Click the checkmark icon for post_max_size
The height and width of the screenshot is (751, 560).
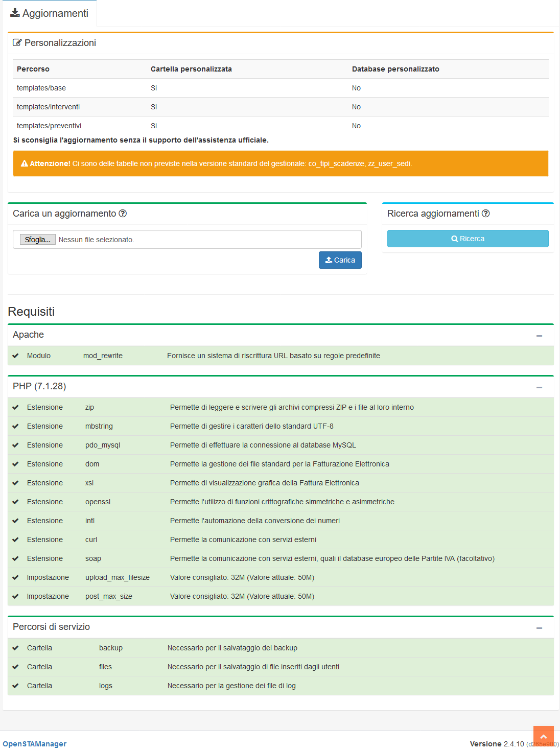click(15, 596)
